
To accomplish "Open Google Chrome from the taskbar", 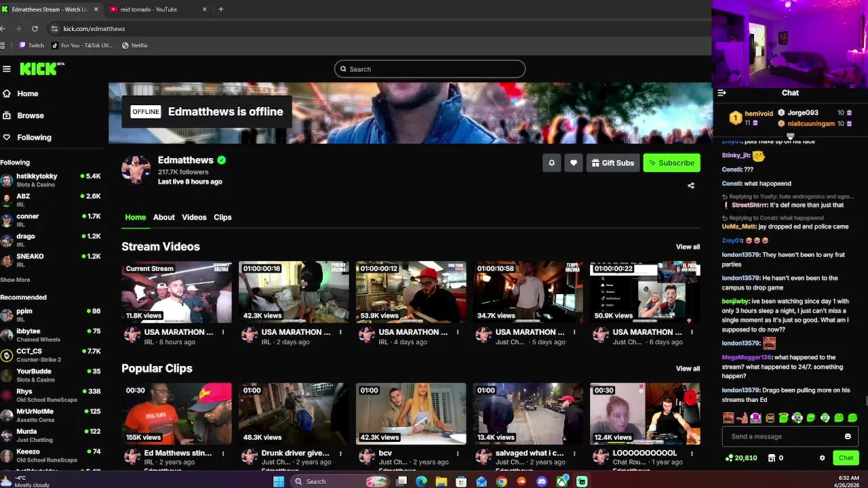I will pyautogui.click(x=501, y=481).
